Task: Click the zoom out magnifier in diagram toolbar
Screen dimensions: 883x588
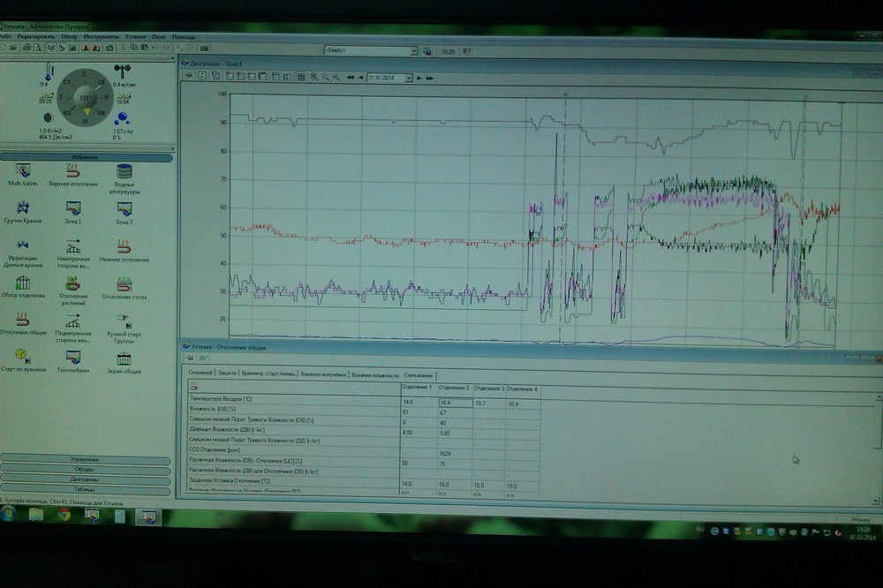Action: coord(325,77)
